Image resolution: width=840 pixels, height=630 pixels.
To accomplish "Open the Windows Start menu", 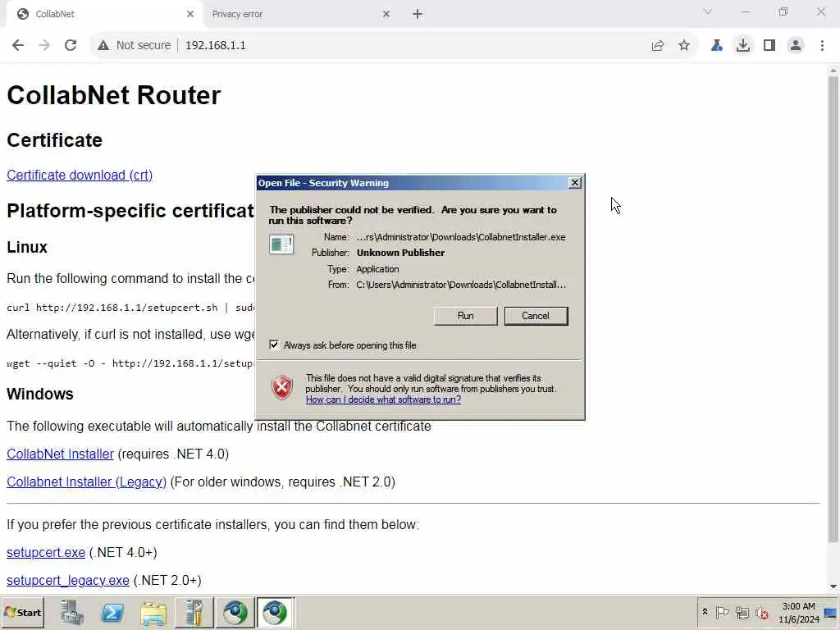I will click(23, 612).
